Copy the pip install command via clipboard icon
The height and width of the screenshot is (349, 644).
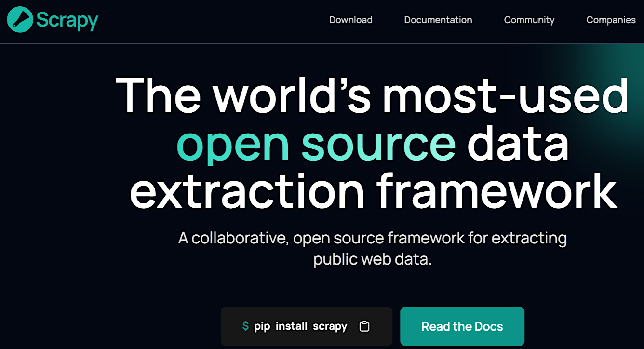(364, 326)
